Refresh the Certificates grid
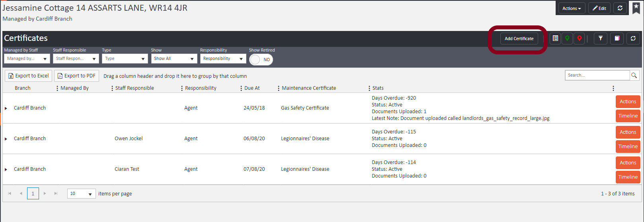The image size is (644, 222). click(633, 39)
